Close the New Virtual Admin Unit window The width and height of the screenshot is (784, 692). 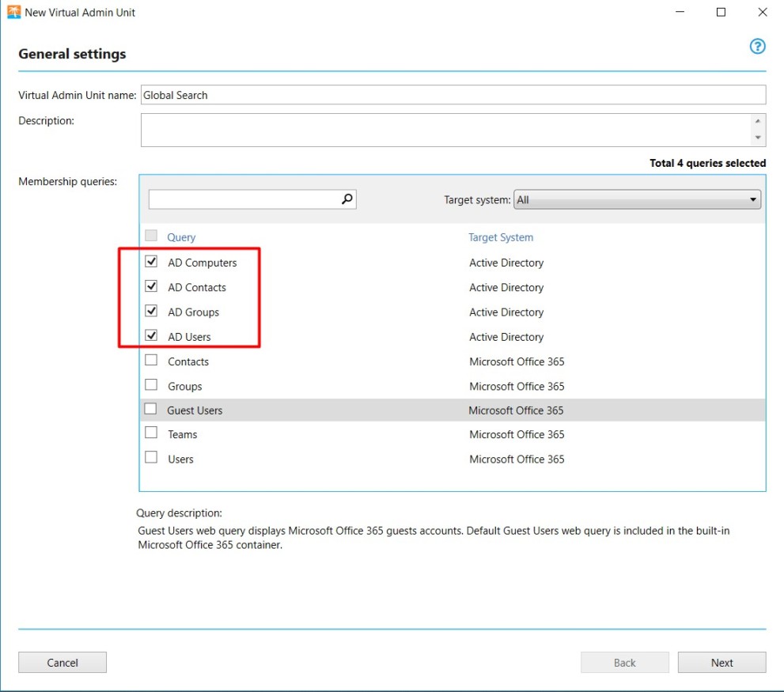coord(762,12)
